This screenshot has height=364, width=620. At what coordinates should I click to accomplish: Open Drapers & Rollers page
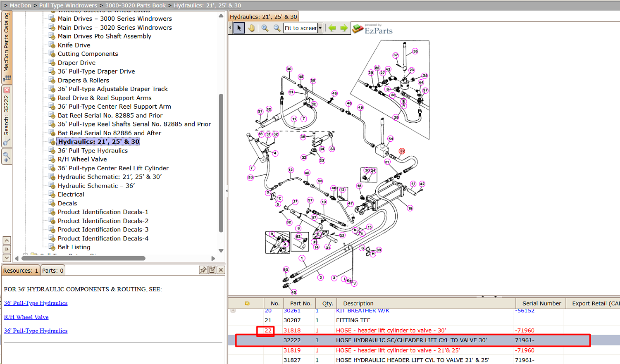pos(83,81)
